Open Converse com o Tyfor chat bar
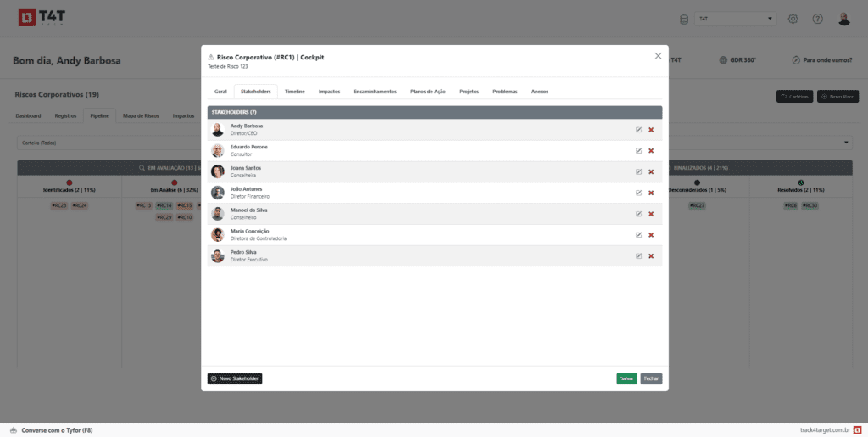Image resolution: width=868 pixels, height=437 pixels. tap(51, 430)
